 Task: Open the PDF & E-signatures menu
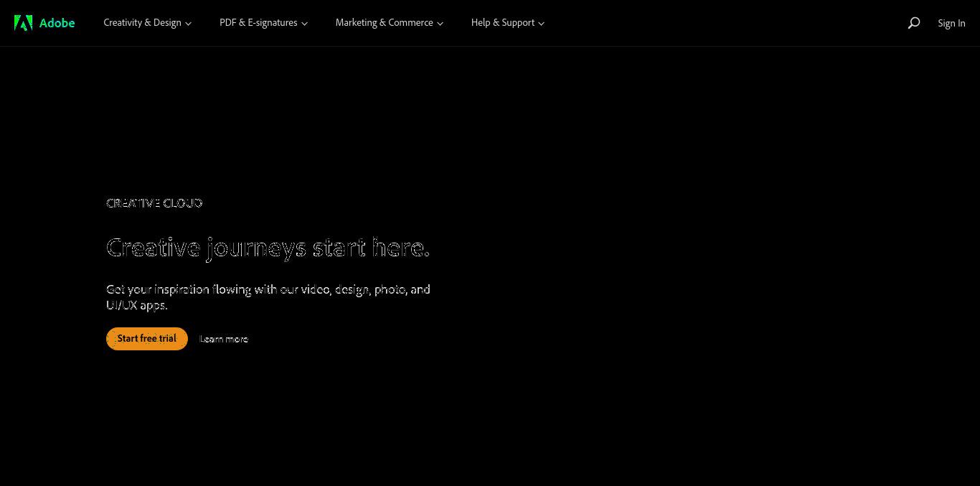coord(263,23)
